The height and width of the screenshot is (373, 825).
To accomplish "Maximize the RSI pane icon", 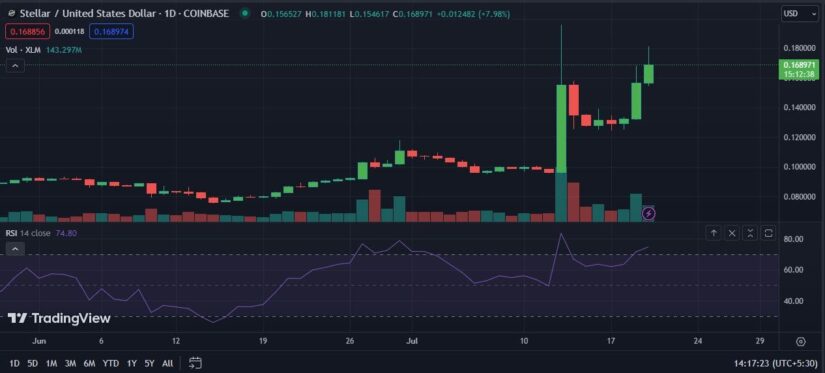I will (768, 233).
